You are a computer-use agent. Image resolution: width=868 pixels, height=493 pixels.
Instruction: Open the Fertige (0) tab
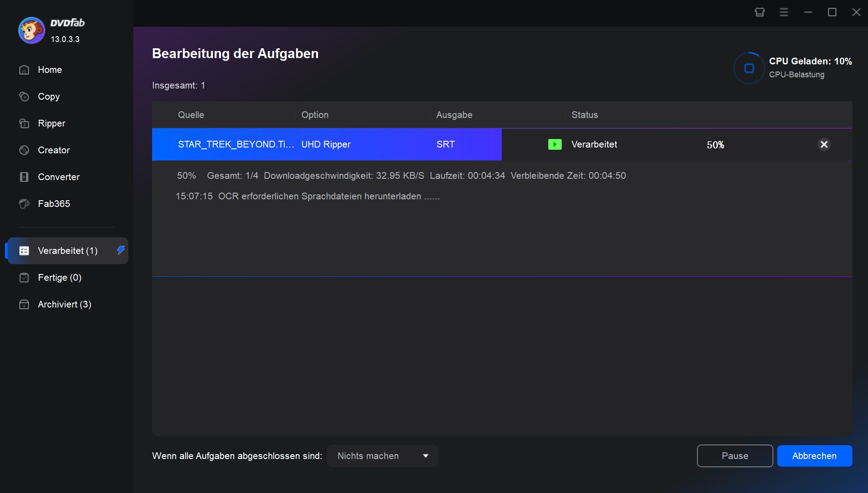pyautogui.click(x=60, y=278)
